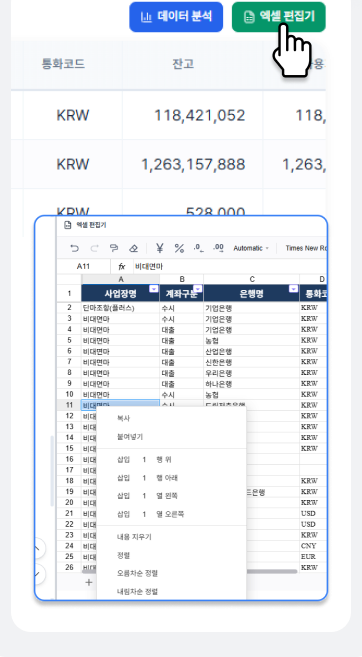Choose 정렬 from the context menu
The image size is (362, 657).
click(x=171, y=555)
